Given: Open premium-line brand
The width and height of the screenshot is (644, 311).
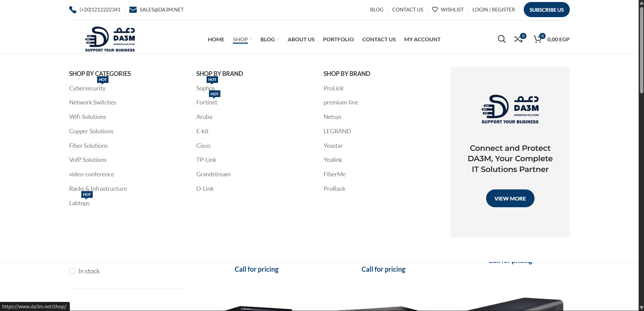Looking at the screenshot, I should (341, 102).
